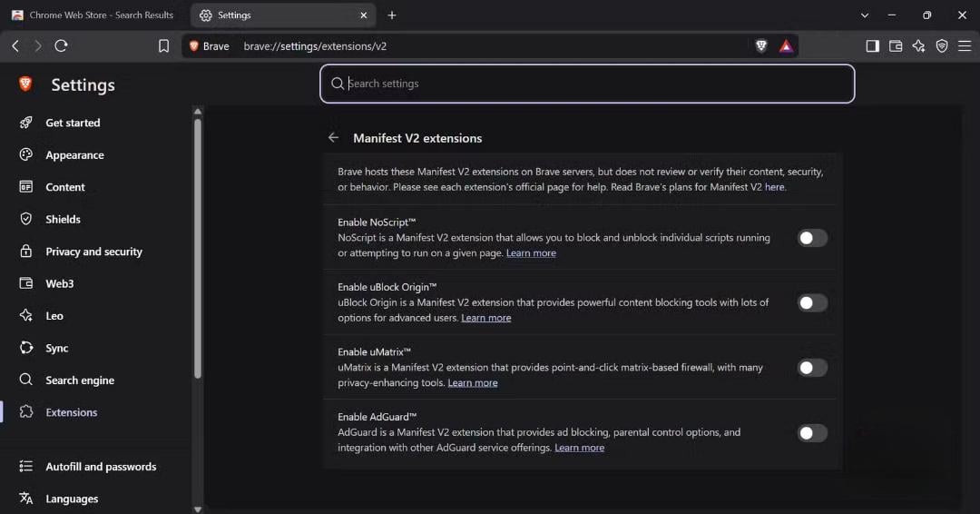
Task: Click the Privacy and security lock icon
Action: tap(25, 251)
